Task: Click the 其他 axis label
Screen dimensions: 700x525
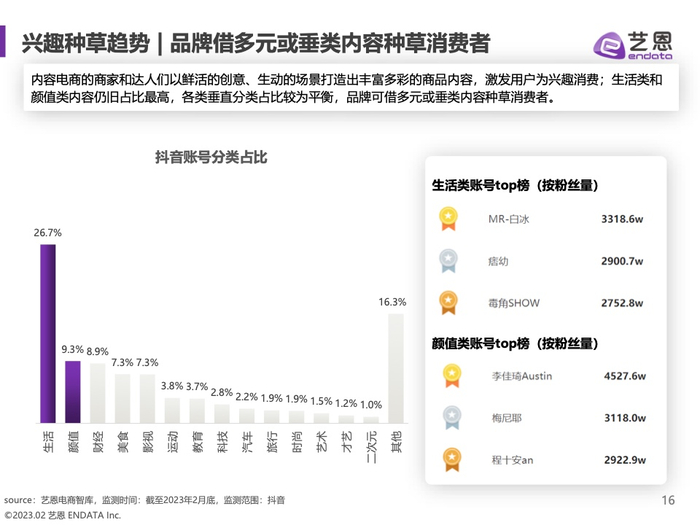Action: point(396,441)
